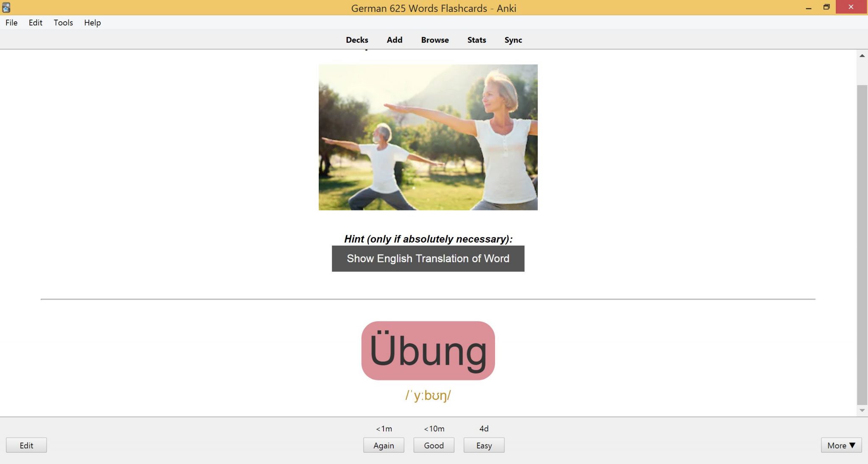The image size is (868, 464).
Task: Open the Help menu
Action: [x=92, y=22]
